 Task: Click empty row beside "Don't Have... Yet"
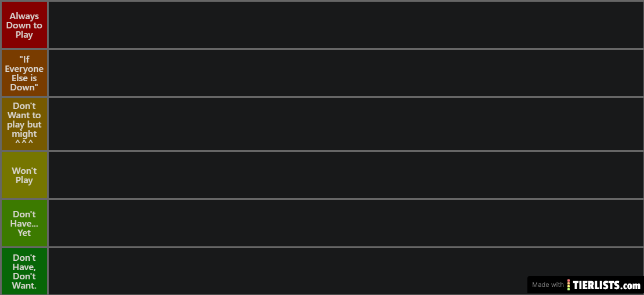click(x=346, y=223)
